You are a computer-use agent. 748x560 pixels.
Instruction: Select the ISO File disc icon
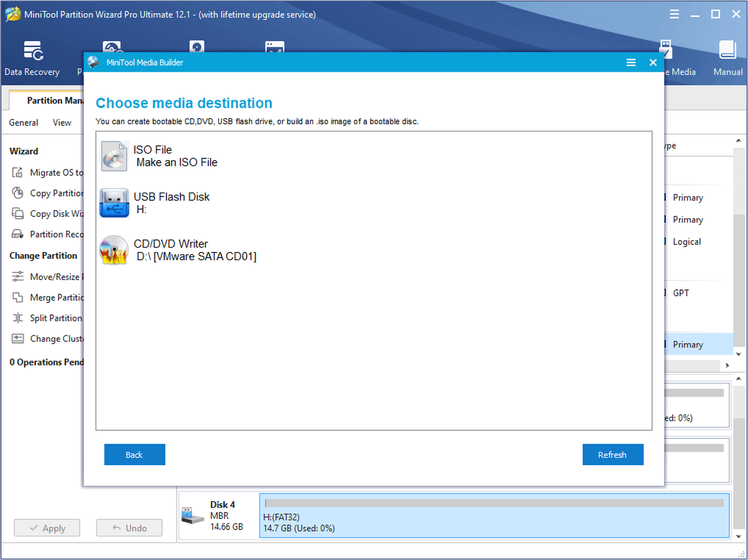pos(115,156)
